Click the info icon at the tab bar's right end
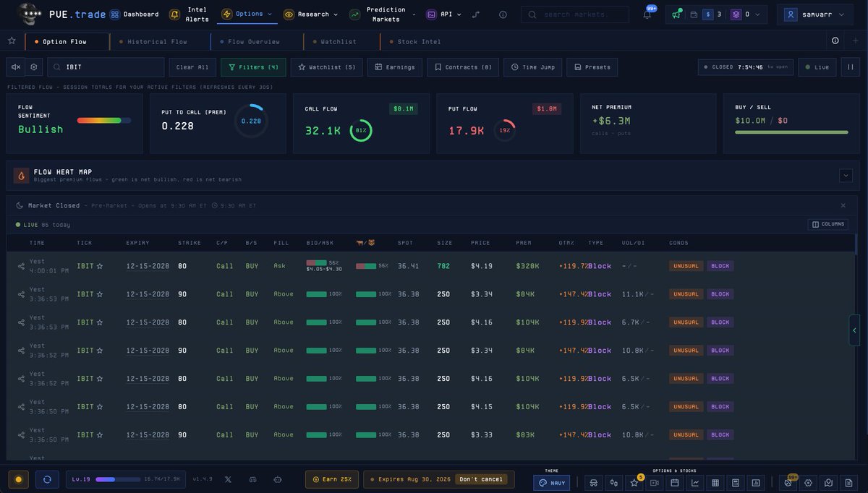 point(835,41)
